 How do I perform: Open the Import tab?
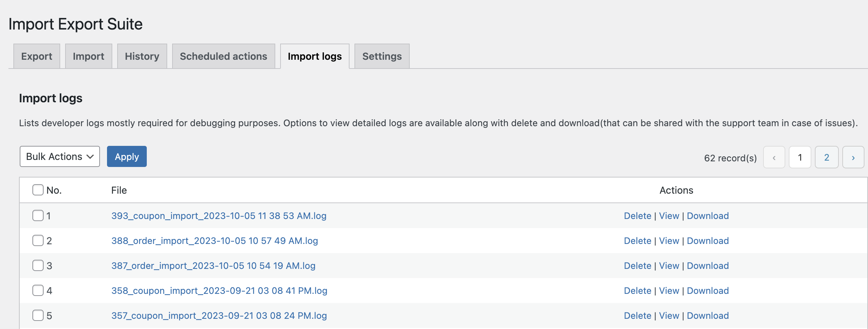pyautogui.click(x=88, y=56)
